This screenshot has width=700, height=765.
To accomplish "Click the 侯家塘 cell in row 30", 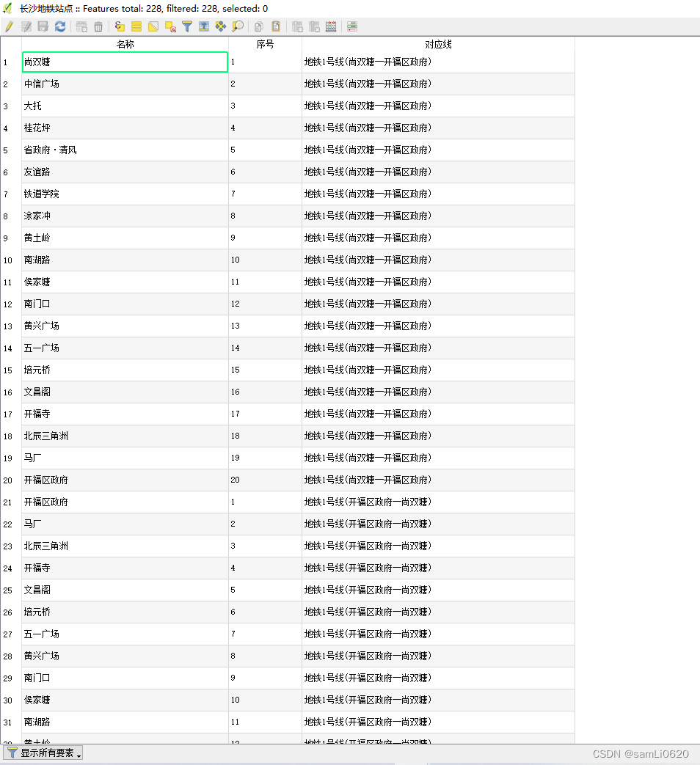I will [125, 700].
